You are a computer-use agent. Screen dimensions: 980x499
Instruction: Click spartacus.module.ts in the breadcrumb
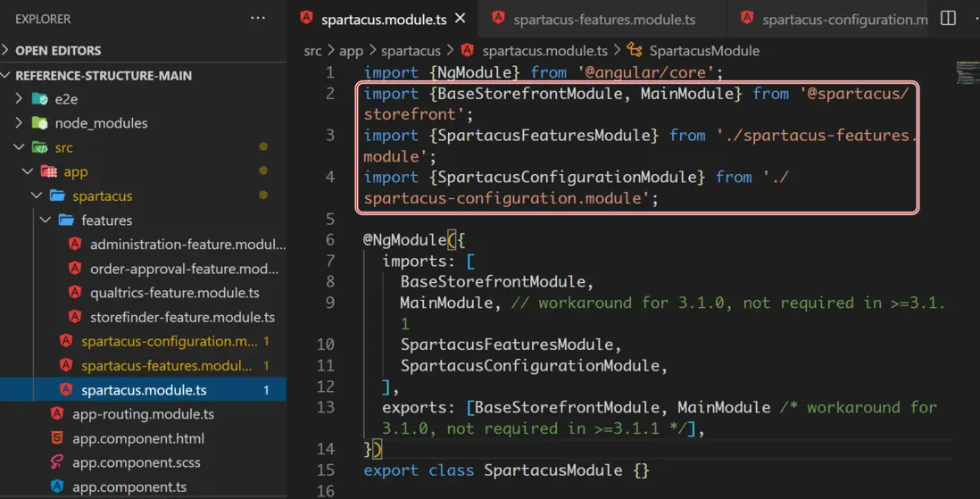click(544, 51)
